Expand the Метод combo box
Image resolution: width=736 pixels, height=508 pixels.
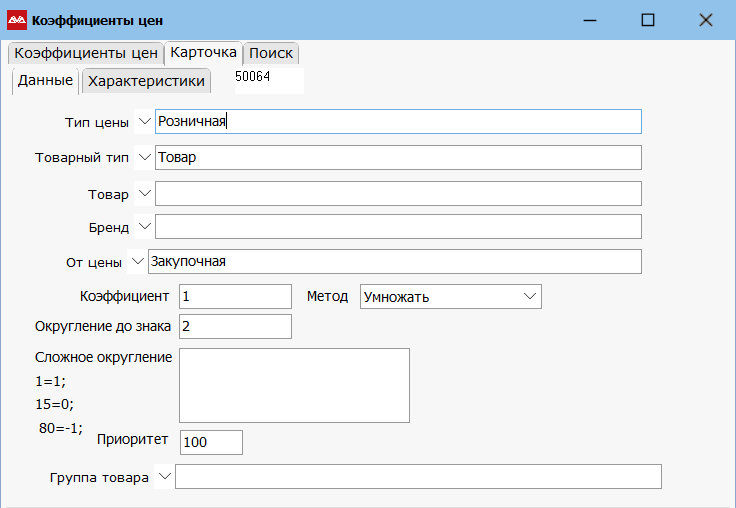[x=529, y=296]
